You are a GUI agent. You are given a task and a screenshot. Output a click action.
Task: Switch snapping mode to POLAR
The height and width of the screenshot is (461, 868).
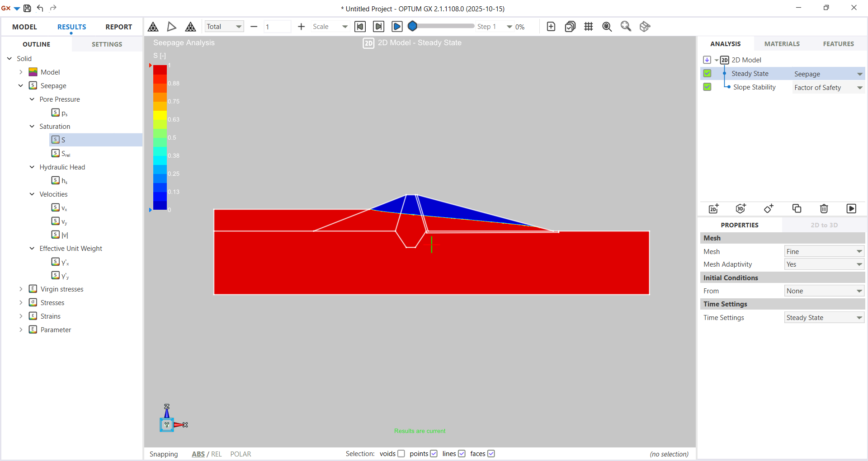tap(241, 454)
